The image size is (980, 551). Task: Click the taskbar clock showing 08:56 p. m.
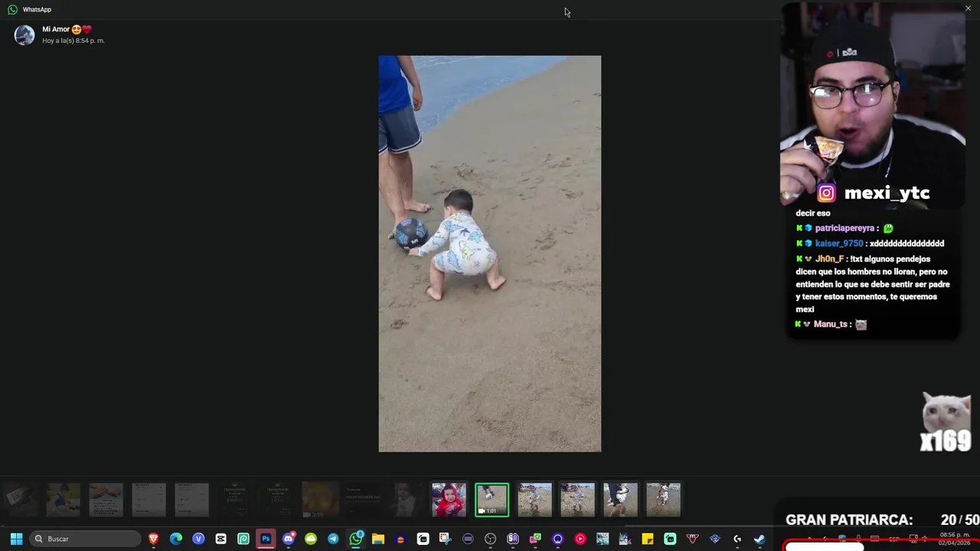[955, 539]
